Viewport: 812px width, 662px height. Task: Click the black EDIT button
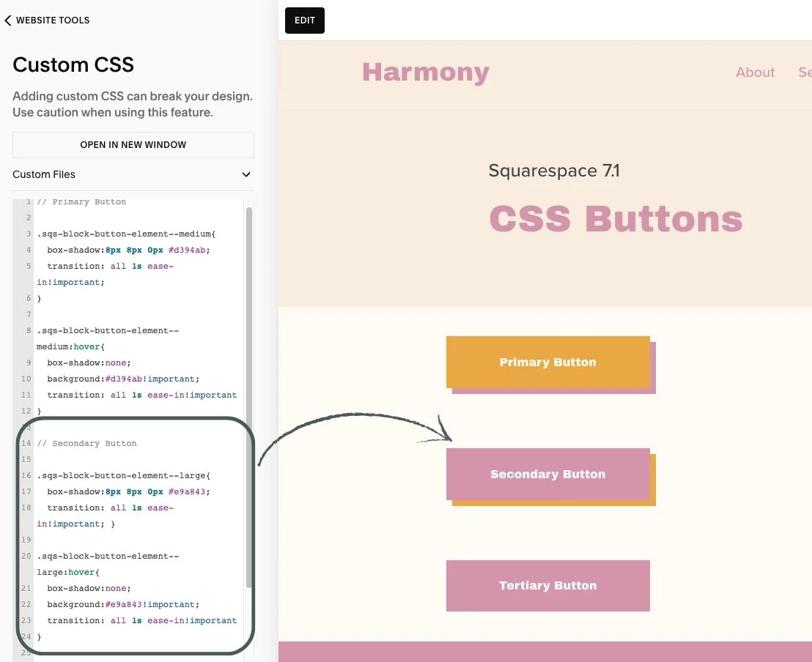click(x=305, y=21)
